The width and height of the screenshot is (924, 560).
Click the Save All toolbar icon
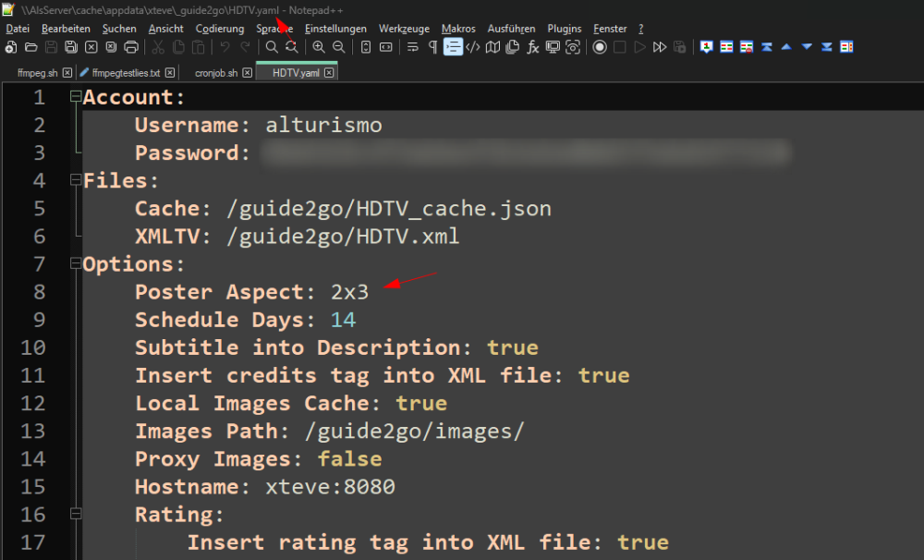[x=71, y=47]
